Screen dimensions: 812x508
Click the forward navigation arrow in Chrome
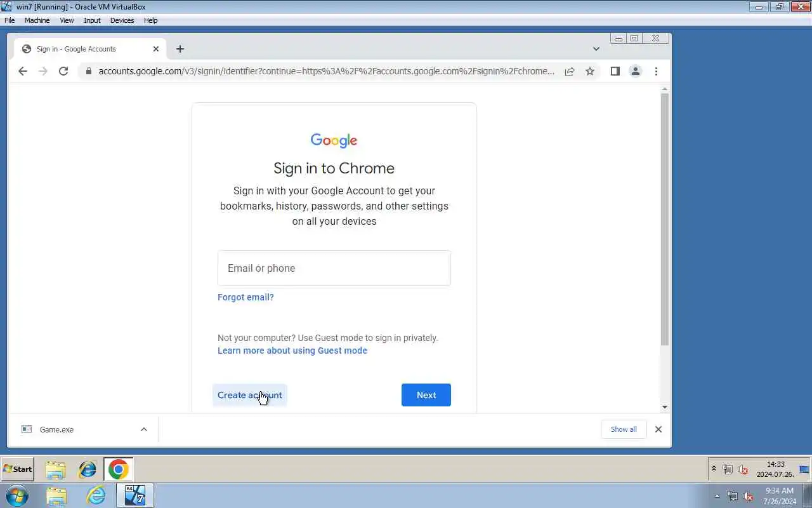pos(43,71)
